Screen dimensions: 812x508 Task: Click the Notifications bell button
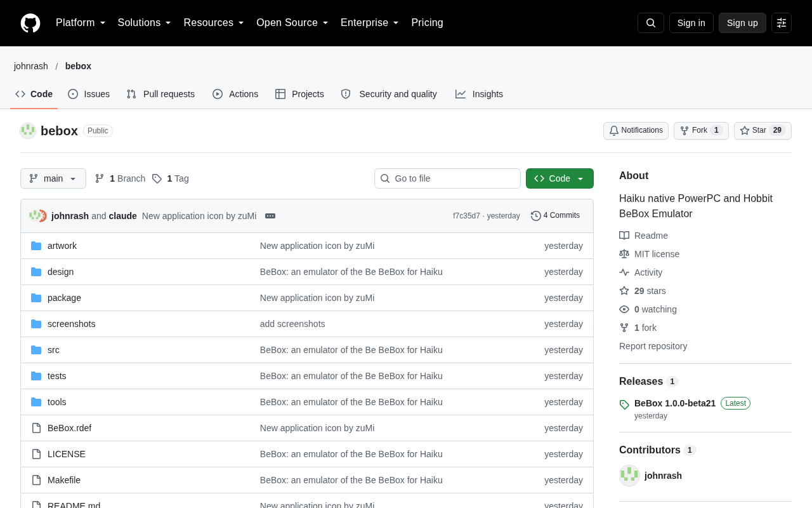pos(636,131)
